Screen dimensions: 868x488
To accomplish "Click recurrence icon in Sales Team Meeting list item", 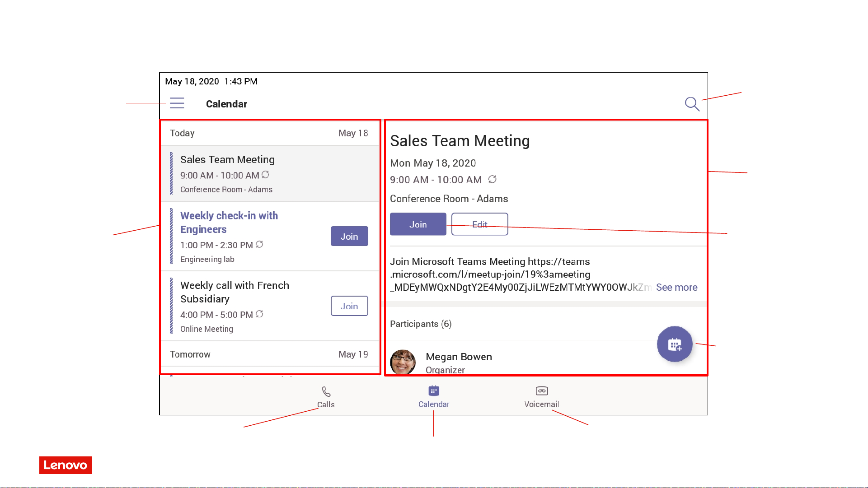I will click(x=265, y=174).
